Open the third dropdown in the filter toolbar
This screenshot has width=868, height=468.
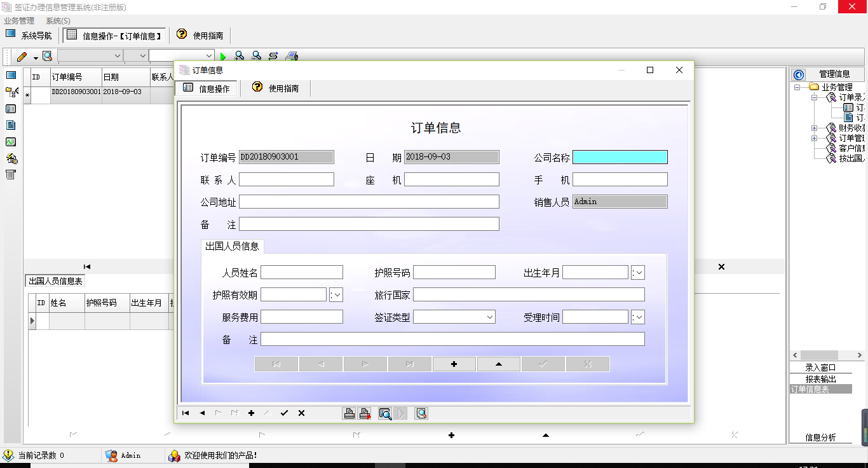[208, 56]
